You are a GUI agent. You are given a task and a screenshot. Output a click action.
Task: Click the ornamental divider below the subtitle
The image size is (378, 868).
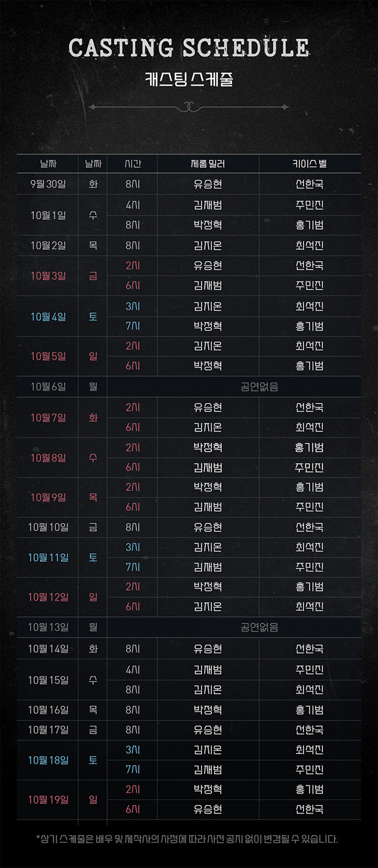(x=189, y=107)
